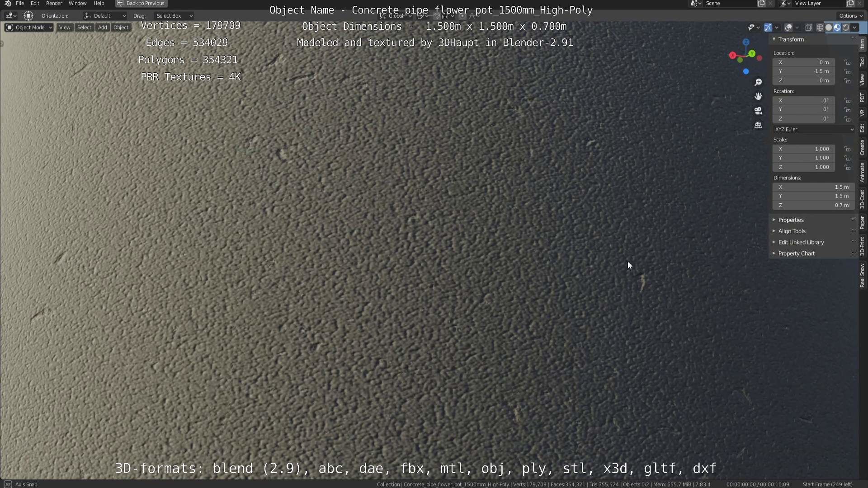This screenshot has height=488, width=868.
Task: Click the transform pivot point icon
Action: click(420, 16)
